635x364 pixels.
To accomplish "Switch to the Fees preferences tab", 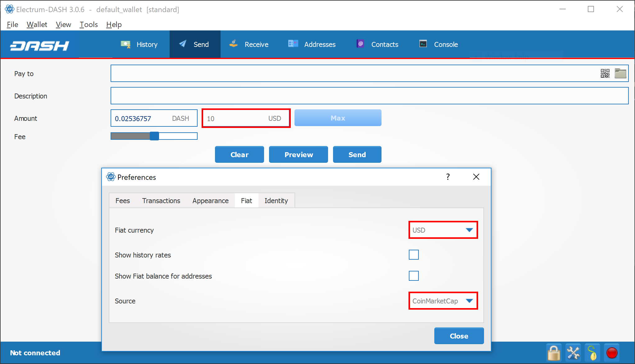I will pos(122,201).
